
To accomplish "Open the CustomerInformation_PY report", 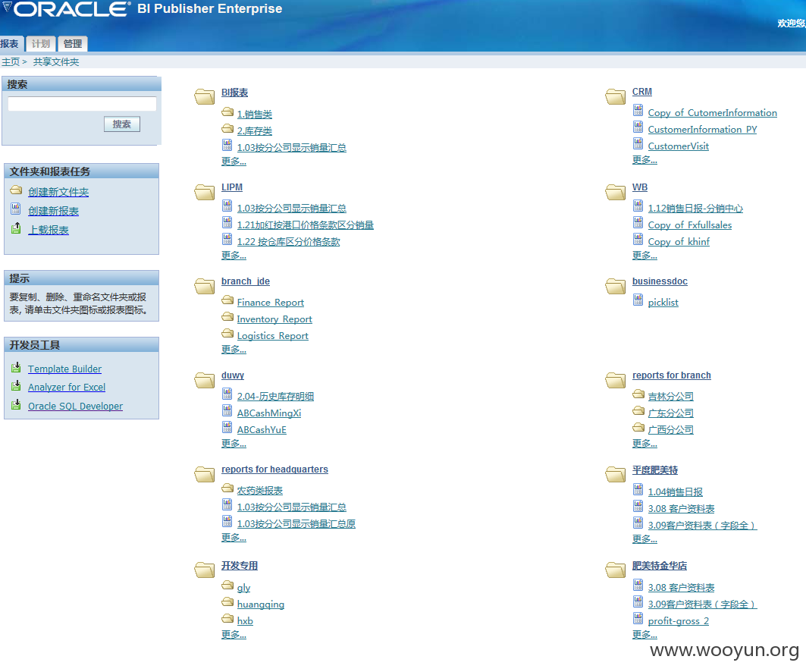I will point(702,130).
